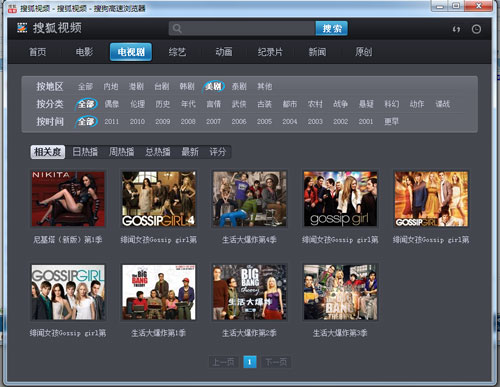Select 全部 in the 按分类 row
The width and height of the screenshot is (500, 387).
(x=86, y=104)
